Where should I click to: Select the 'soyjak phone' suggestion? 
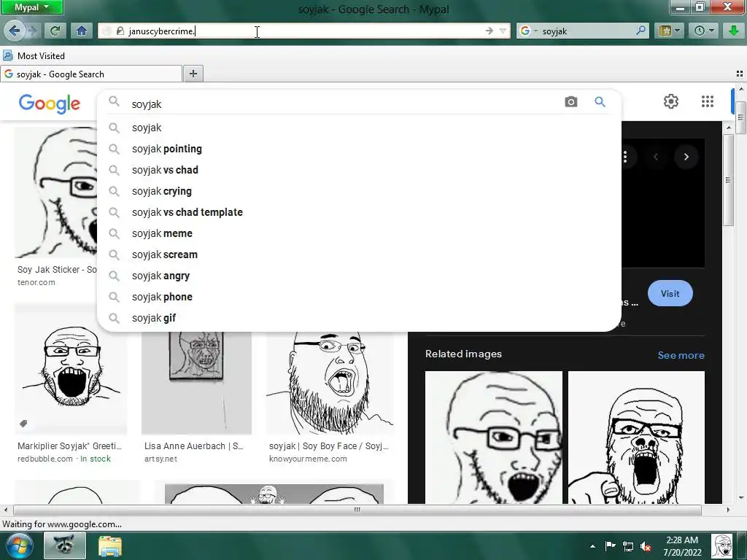click(359, 297)
